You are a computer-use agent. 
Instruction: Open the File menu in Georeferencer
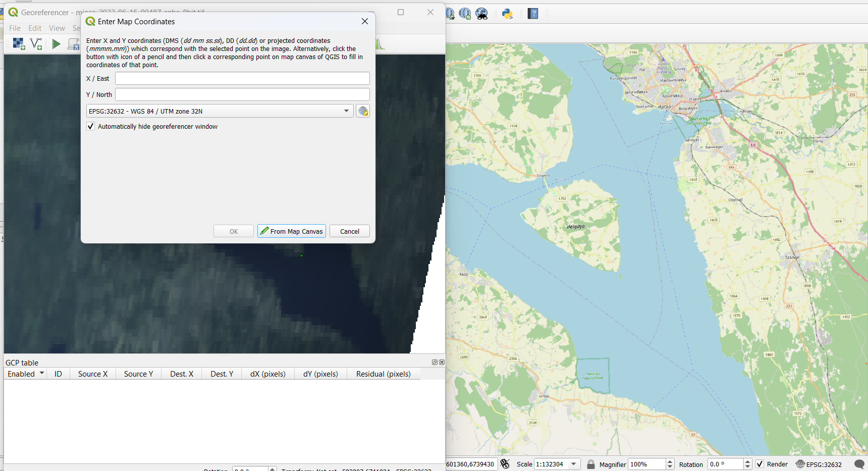pos(15,28)
